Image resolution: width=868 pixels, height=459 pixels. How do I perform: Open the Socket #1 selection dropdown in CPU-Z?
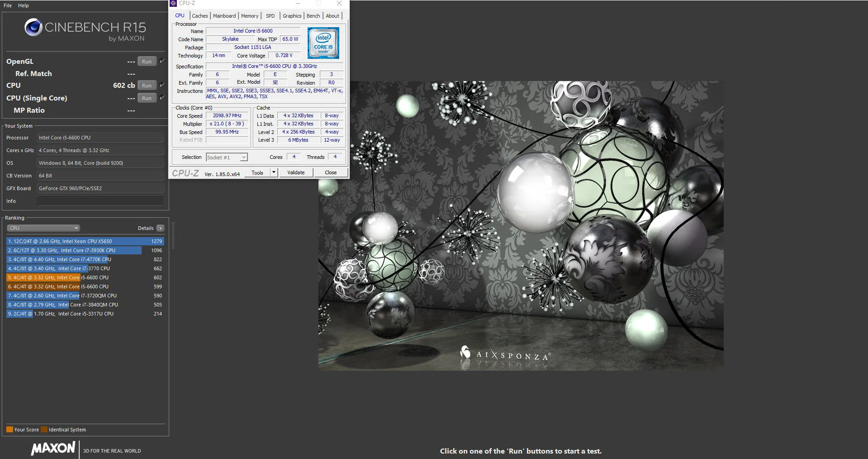(227, 158)
